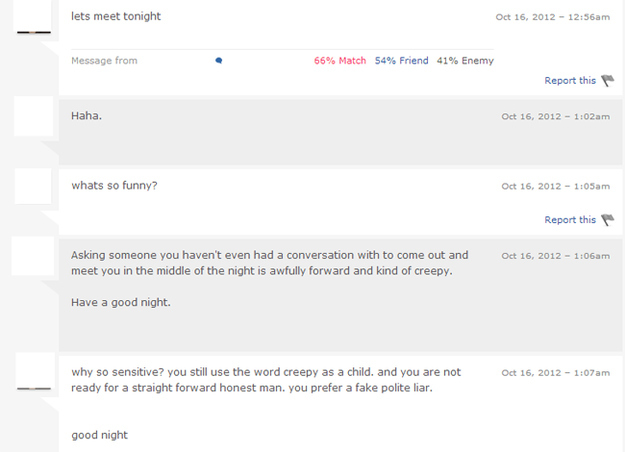Click flag icon beside first Report this
Viewport: 625px width, 452px height.
pos(607,81)
